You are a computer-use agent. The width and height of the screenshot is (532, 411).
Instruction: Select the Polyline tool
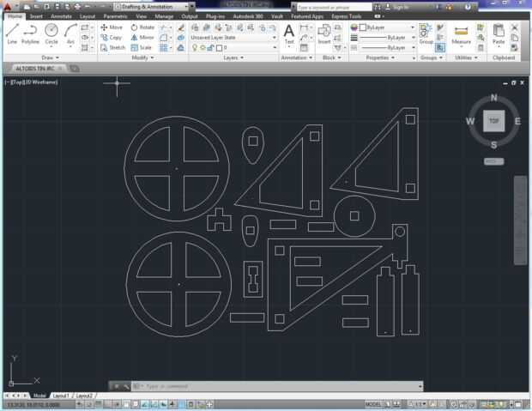[x=30, y=33]
